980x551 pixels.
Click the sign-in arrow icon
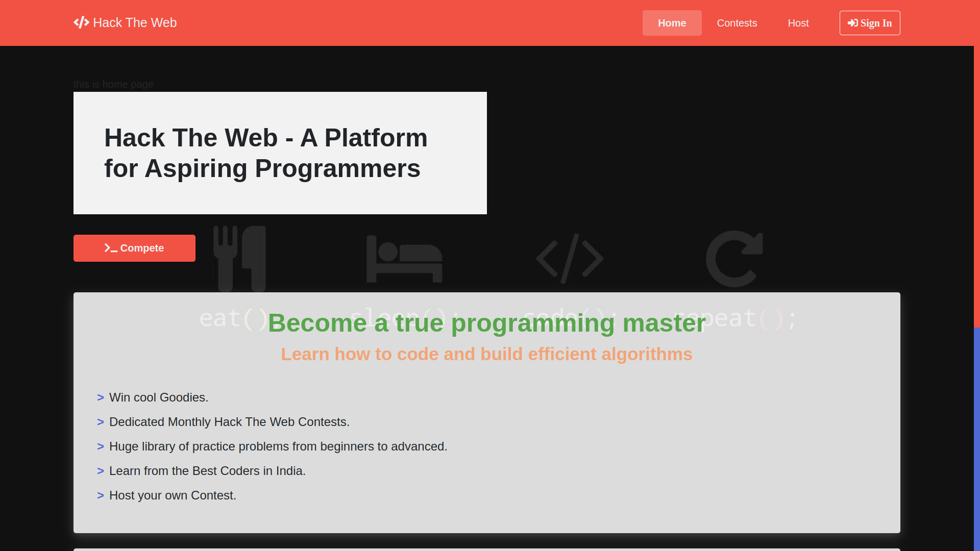click(x=852, y=23)
